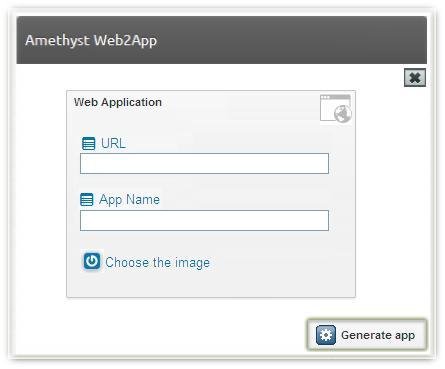Click the App Name label text
The width and height of the screenshot is (445, 369).
[129, 200]
